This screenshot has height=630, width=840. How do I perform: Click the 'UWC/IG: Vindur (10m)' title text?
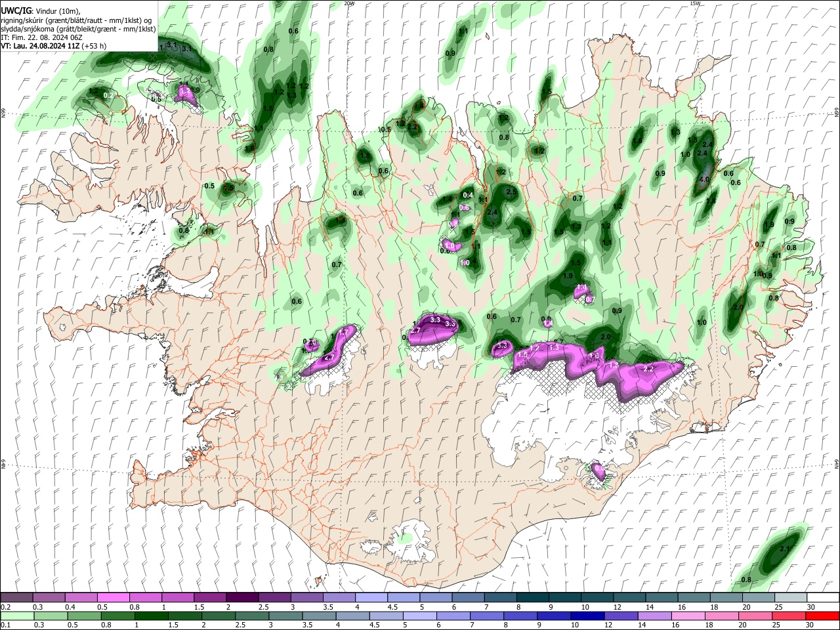41,11
